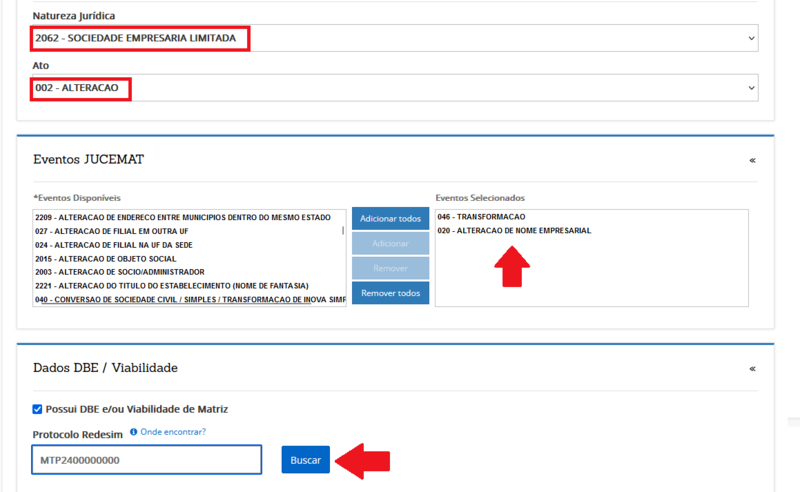Open the Onde encontrar? help link

pyautogui.click(x=173, y=432)
